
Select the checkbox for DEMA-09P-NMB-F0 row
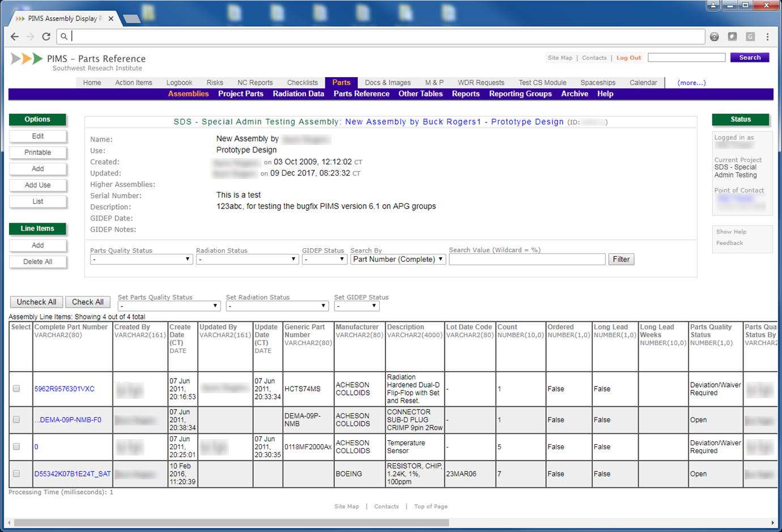[16, 420]
